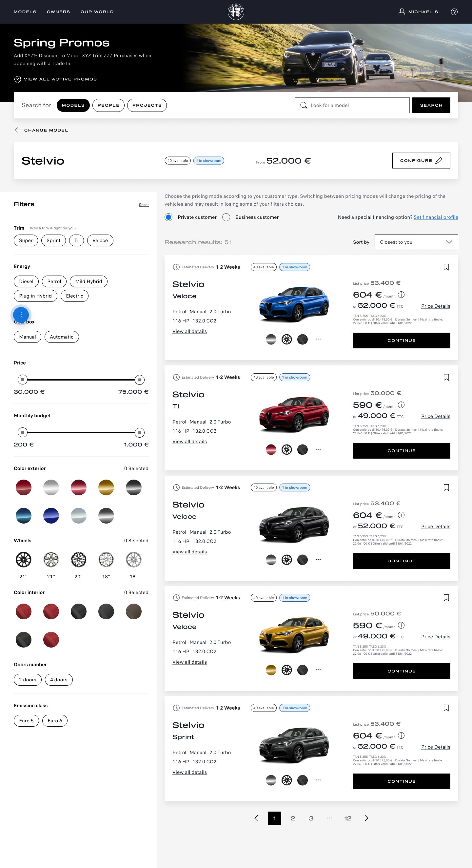Open Set financial profile link
Viewport: 472px width, 868px height.
click(x=436, y=217)
